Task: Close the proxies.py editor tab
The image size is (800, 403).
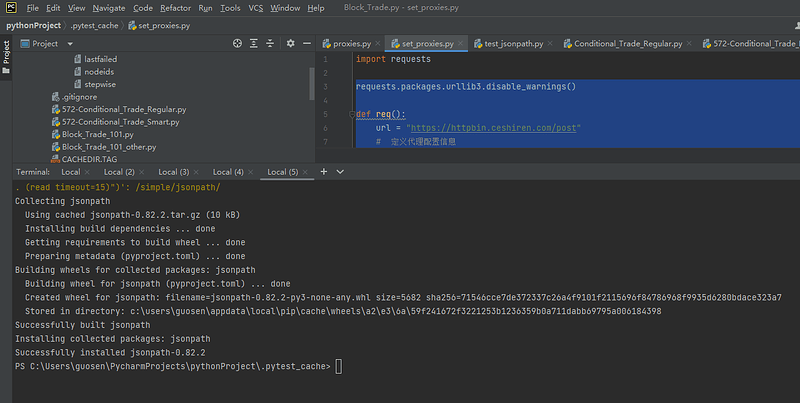Action: pos(378,44)
